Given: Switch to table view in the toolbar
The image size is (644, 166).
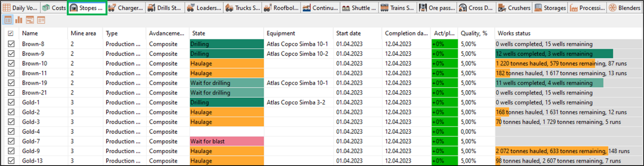Looking at the screenshot, I should 8,20.
